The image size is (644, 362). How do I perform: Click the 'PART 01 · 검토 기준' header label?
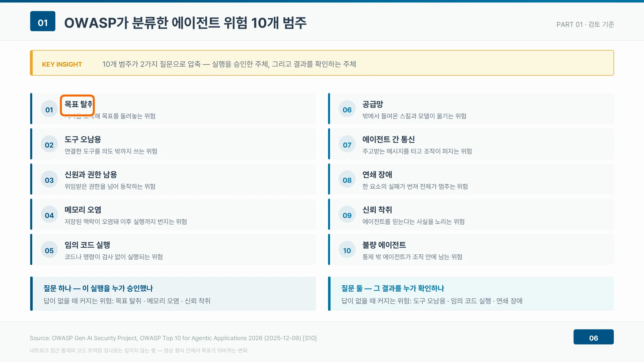click(585, 24)
